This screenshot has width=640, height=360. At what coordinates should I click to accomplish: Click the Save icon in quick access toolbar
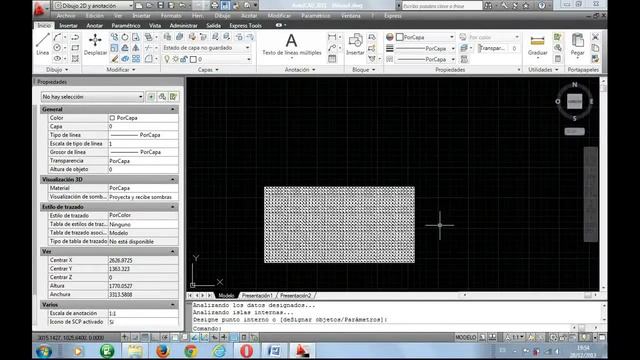coord(160,5)
